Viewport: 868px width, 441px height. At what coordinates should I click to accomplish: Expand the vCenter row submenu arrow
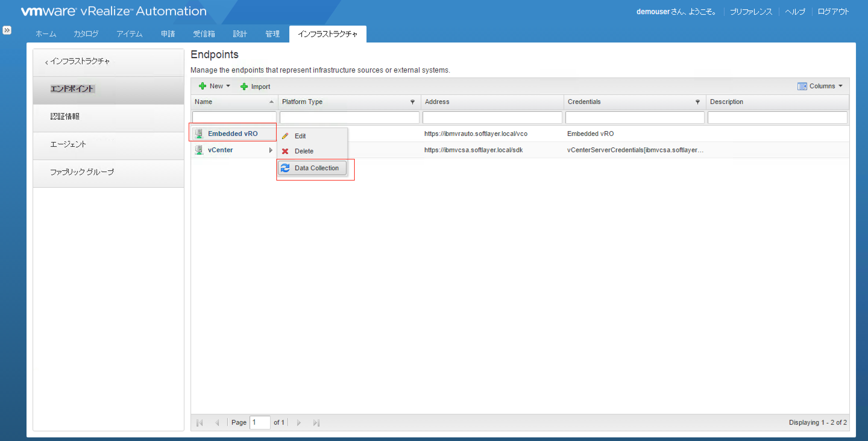pyautogui.click(x=271, y=150)
